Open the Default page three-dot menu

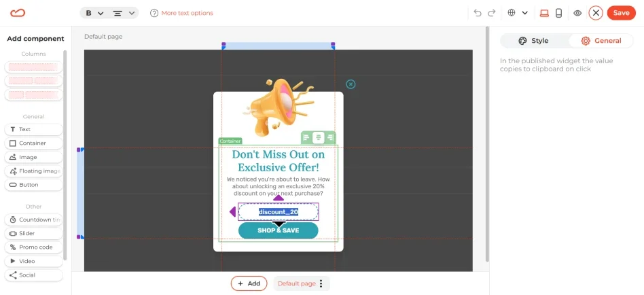click(321, 283)
